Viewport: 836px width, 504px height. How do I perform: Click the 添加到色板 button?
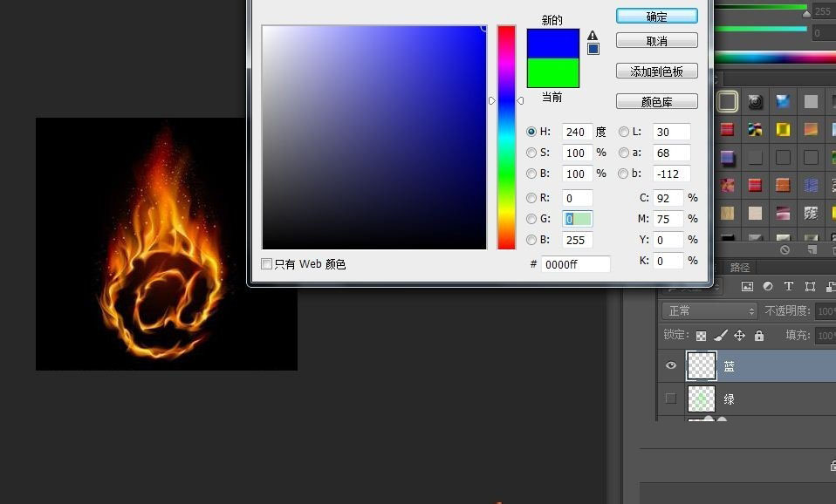tap(656, 72)
